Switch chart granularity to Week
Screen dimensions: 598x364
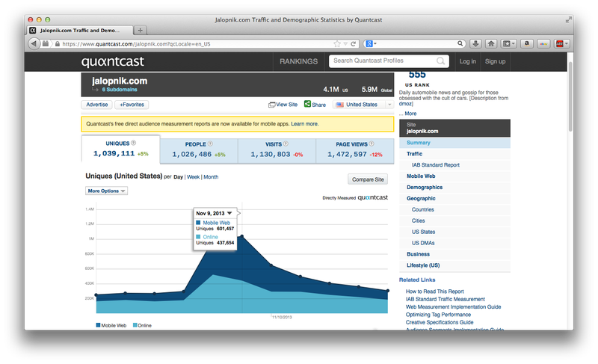[194, 177]
